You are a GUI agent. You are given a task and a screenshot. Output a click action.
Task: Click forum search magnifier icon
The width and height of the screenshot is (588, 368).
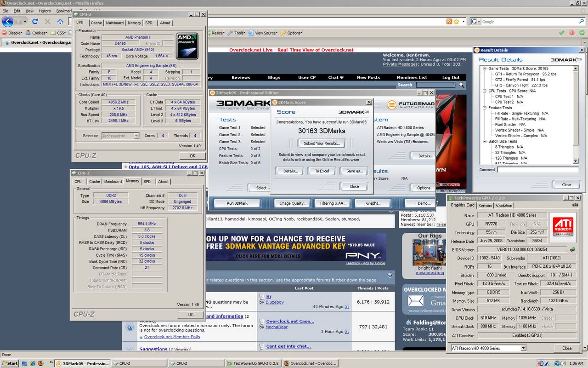462,85
